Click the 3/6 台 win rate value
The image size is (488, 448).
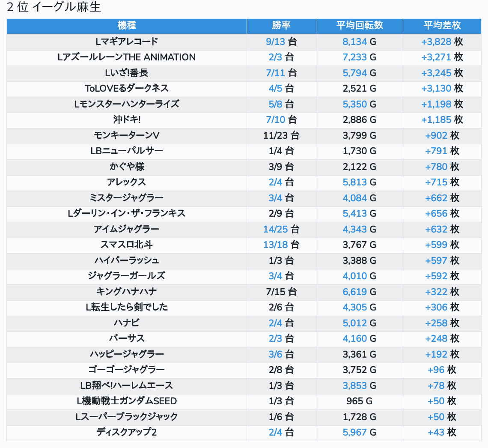point(281,354)
